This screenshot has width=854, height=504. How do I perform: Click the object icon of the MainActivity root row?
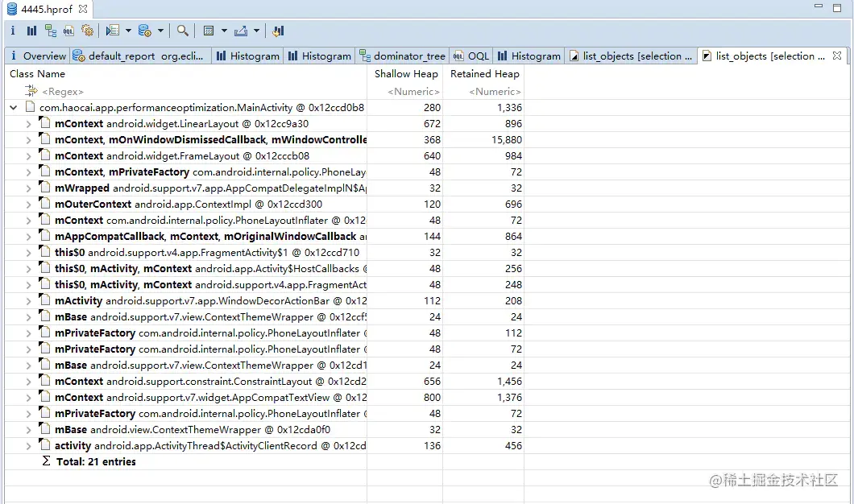(x=30, y=107)
